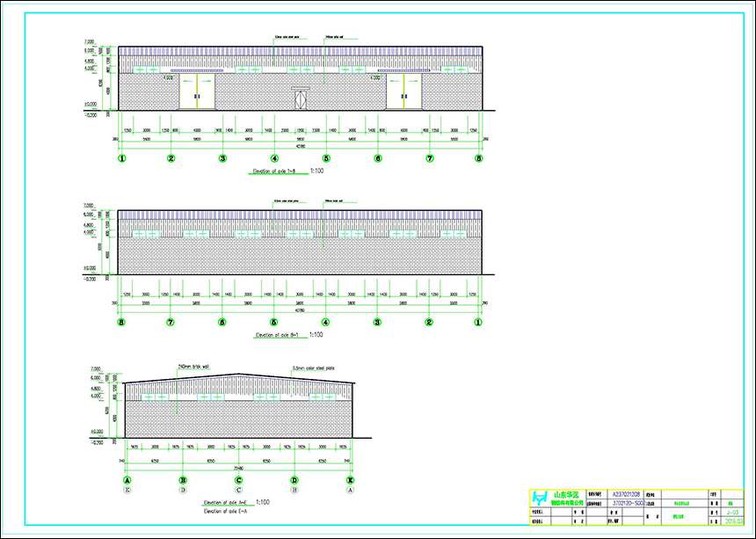Viewport: 756px width, 539px height.
Task: Select the right double door of elevation 1-8
Action: [404, 91]
